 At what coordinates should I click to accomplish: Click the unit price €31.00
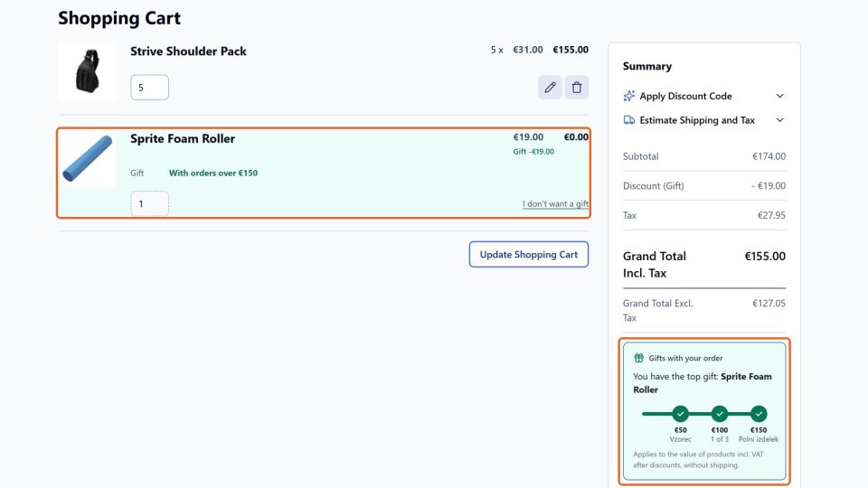527,50
